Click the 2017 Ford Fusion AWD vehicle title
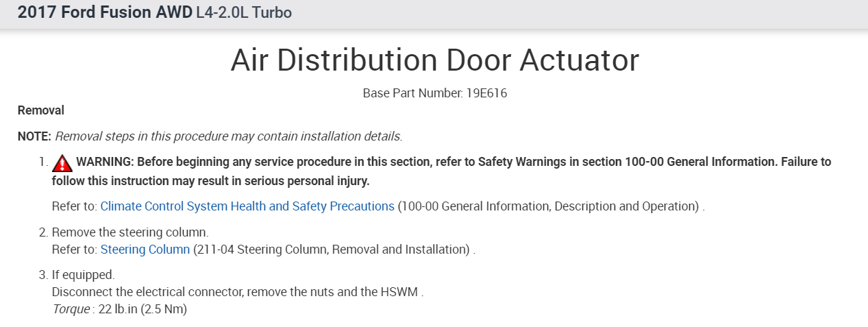The height and width of the screenshot is (327, 868). (x=105, y=13)
